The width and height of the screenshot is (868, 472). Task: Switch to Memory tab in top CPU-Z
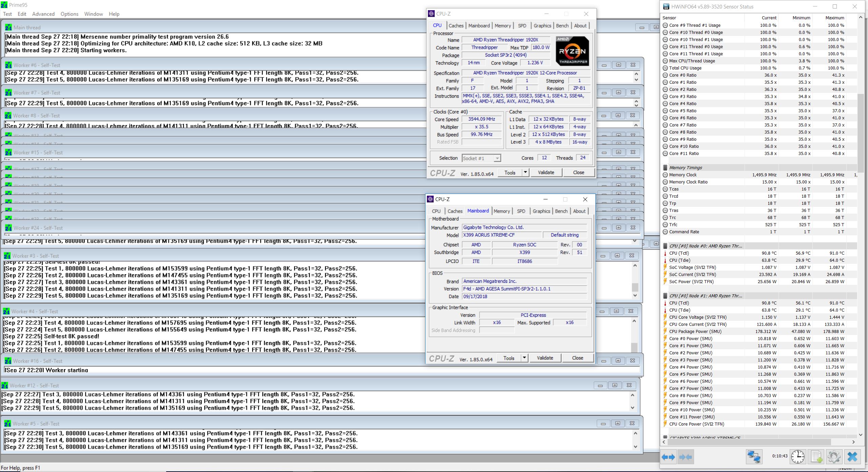(x=502, y=25)
